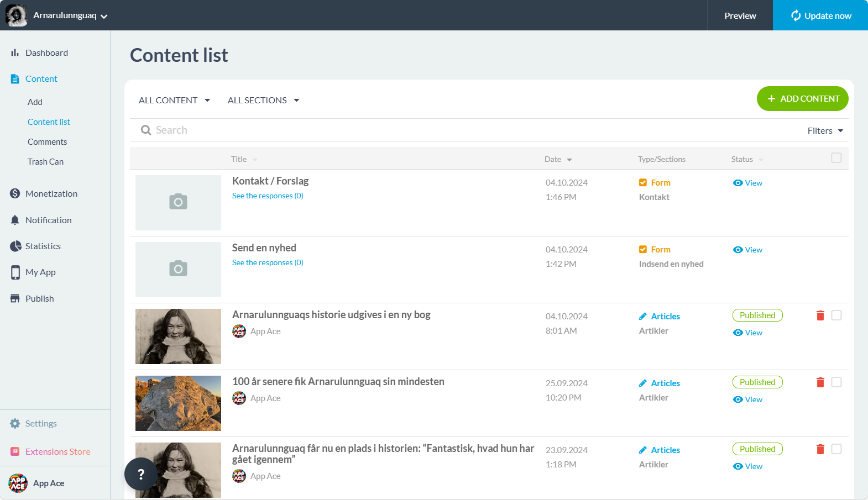Open Monetization via dollar icon
This screenshot has width=868, height=500.
tap(15, 193)
